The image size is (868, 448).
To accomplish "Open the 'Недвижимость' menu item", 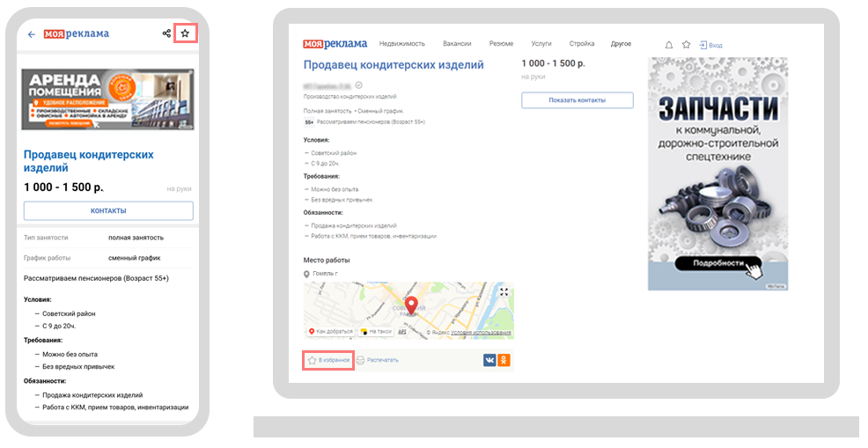I will (401, 44).
